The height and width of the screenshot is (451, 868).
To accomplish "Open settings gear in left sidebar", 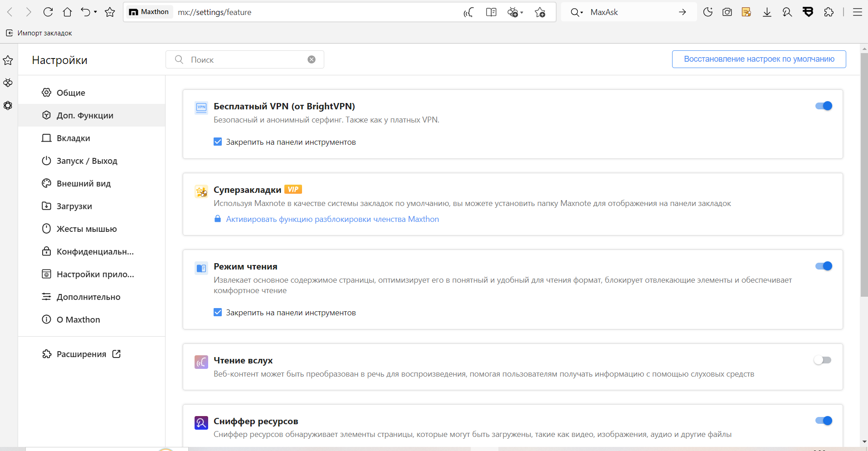I will [x=8, y=106].
